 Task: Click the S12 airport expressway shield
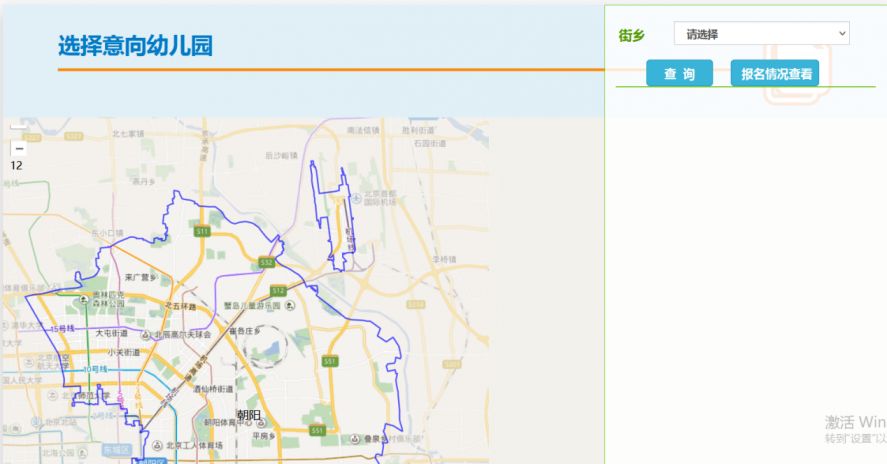coord(278,291)
